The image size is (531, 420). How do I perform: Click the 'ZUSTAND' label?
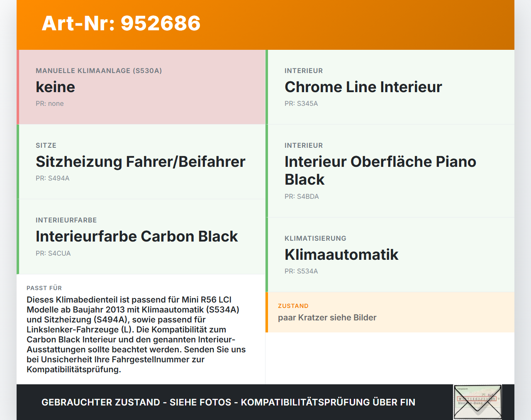[293, 306]
